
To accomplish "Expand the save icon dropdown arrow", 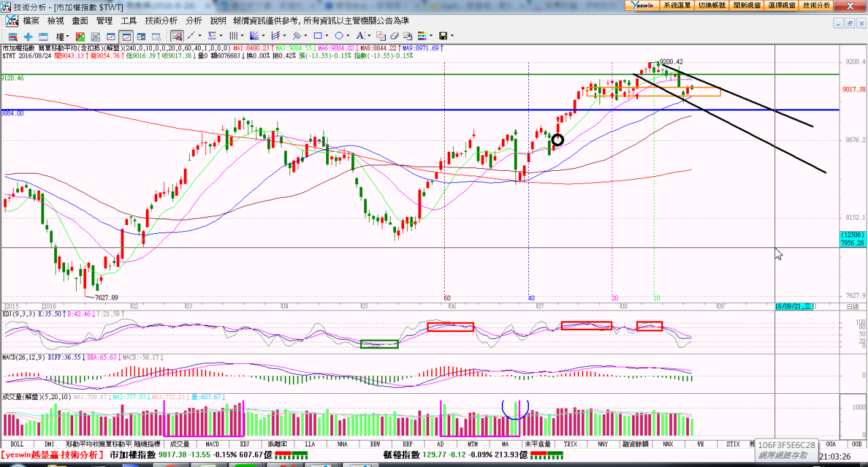I will coord(452,36).
